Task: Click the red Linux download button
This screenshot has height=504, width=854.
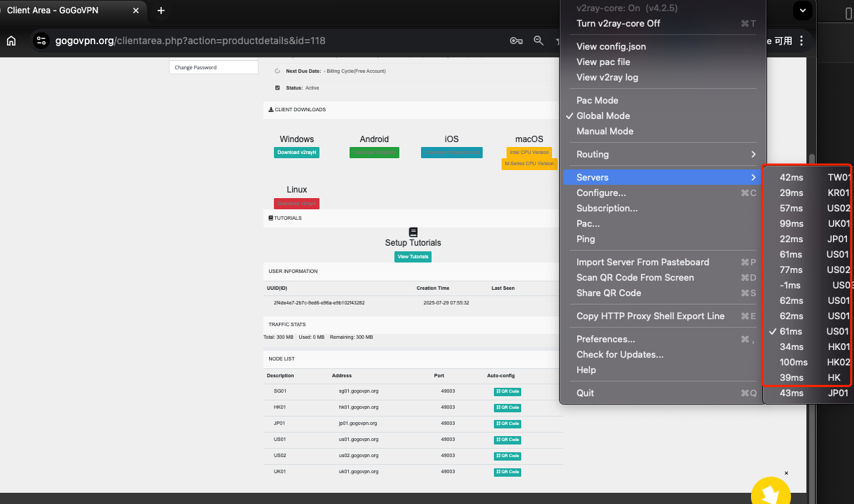Action: click(x=296, y=204)
